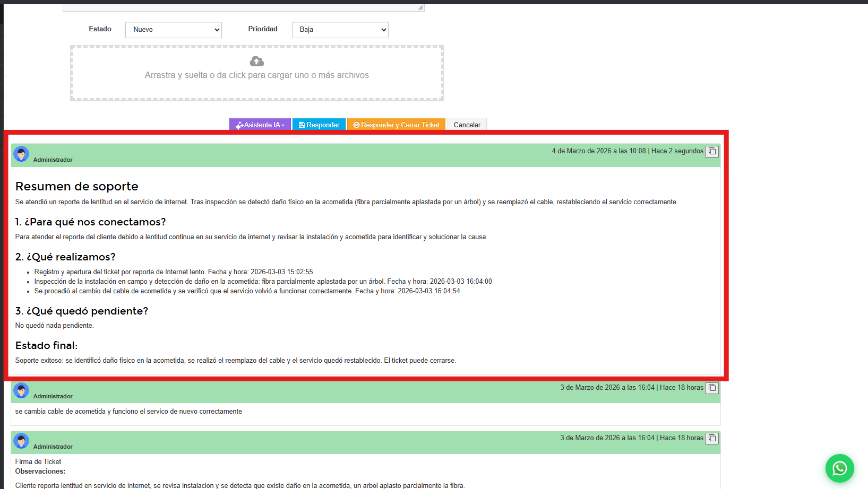The image size is (868, 489).
Task: Click the file drag-and-drop upload area
Action: tap(257, 85)
